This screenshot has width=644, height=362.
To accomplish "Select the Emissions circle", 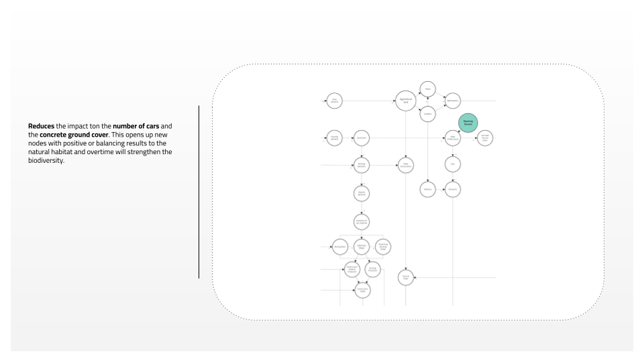I will 453,190.
